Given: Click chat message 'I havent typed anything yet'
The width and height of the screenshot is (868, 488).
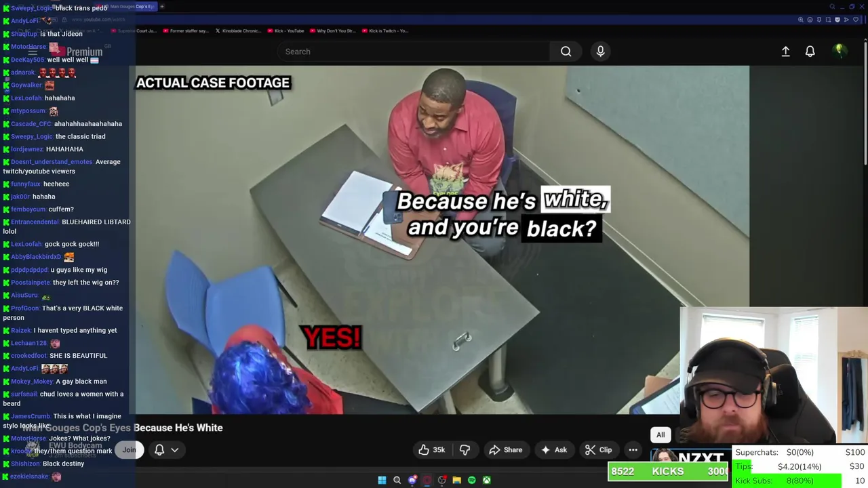Looking at the screenshot, I should tap(75, 331).
